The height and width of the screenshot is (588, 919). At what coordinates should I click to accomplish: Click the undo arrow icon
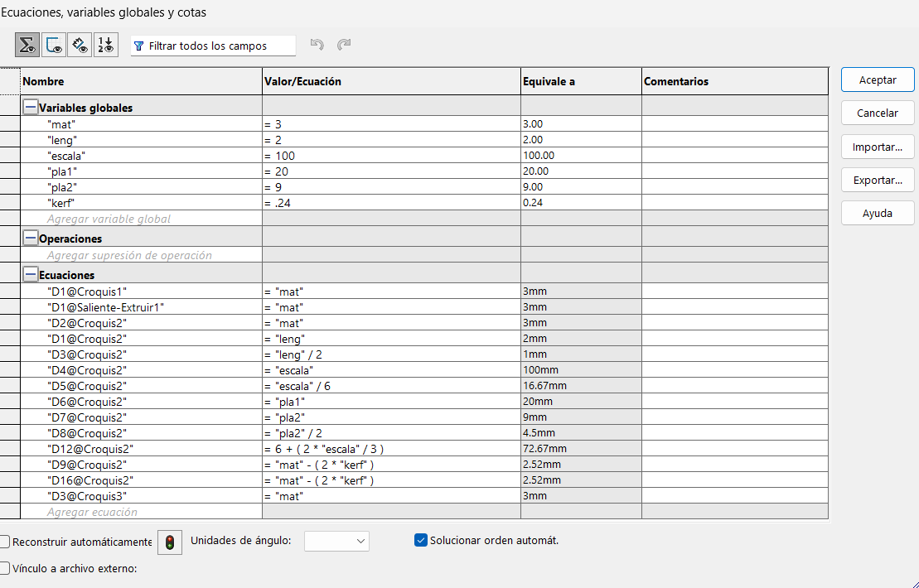click(x=317, y=46)
